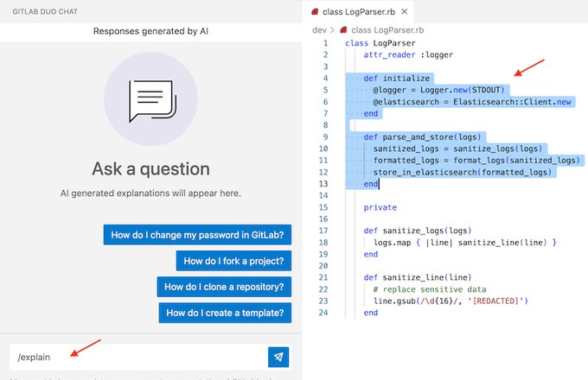Click the private keyword
This screenshot has height=380, width=588.
(x=380, y=207)
